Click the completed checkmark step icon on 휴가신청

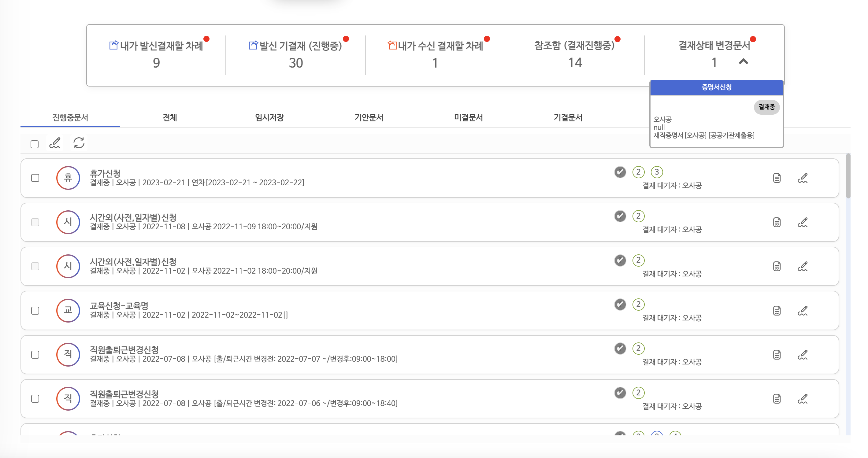(620, 172)
